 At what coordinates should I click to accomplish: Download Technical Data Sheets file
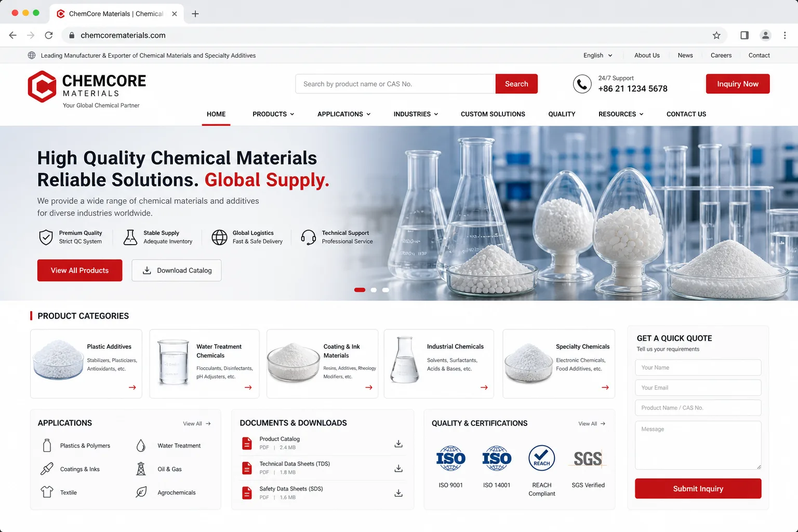(x=398, y=469)
